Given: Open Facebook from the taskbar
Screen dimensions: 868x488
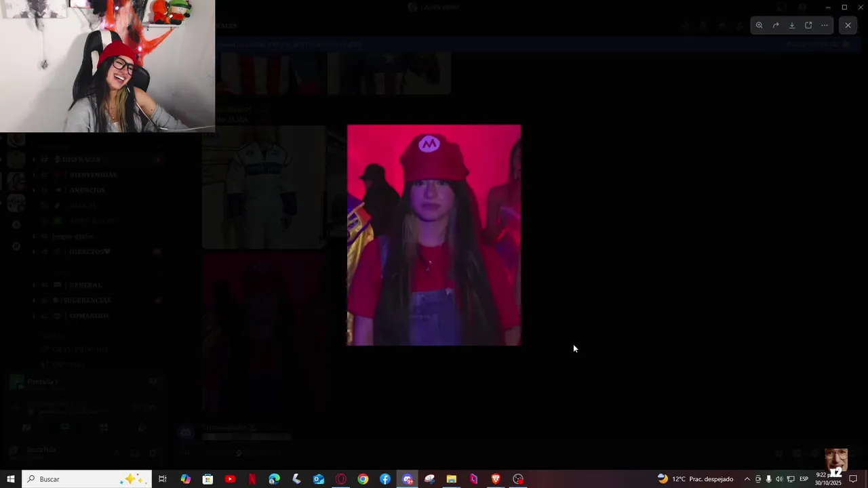Looking at the screenshot, I should pyautogui.click(x=385, y=479).
